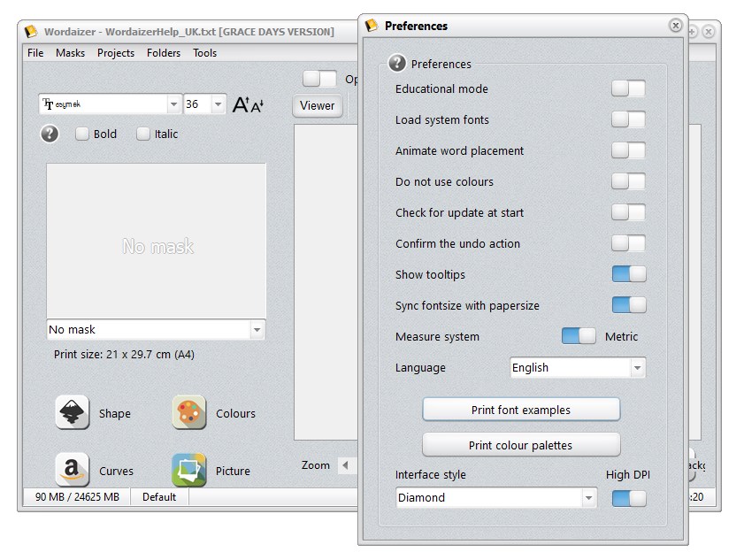744x560 pixels.
Task: Click Print font examples button
Action: click(521, 410)
